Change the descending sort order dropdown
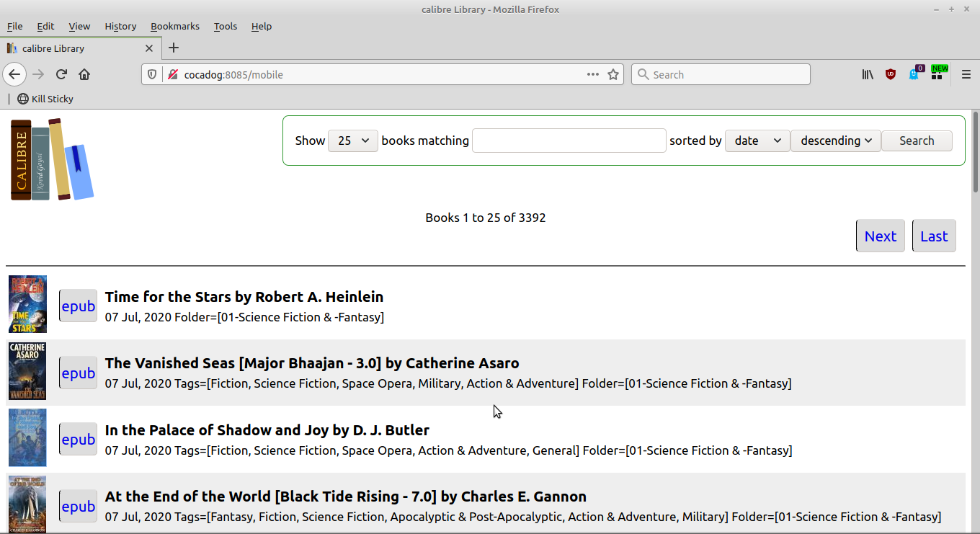 coord(836,141)
